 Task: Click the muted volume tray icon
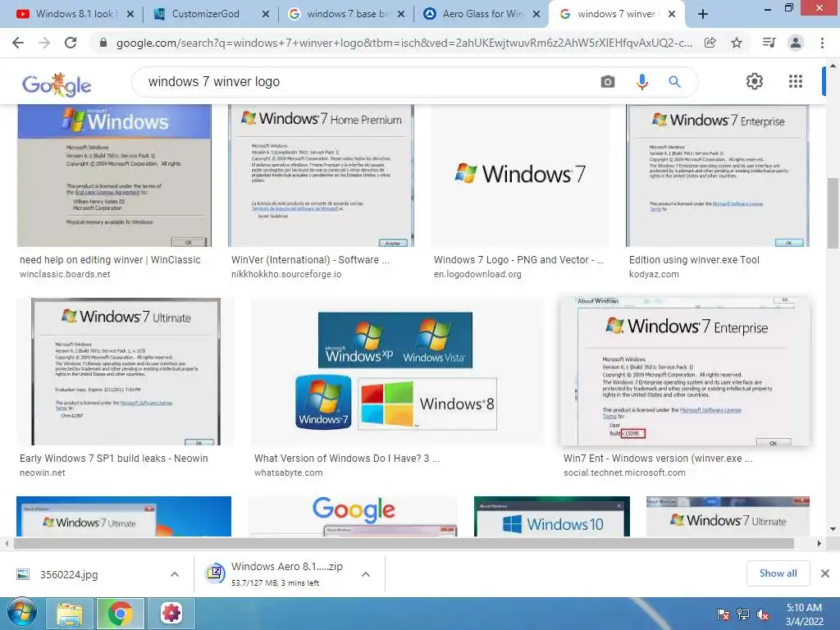[x=763, y=614]
